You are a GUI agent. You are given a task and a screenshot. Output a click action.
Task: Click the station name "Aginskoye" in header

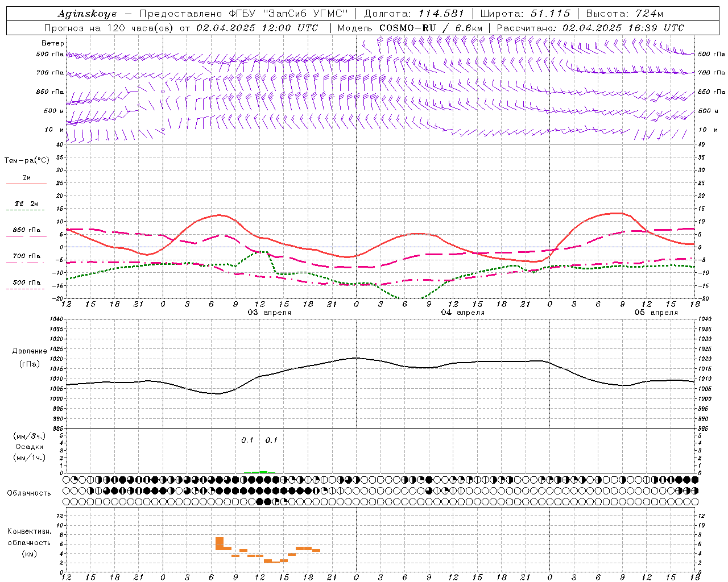[88, 14]
